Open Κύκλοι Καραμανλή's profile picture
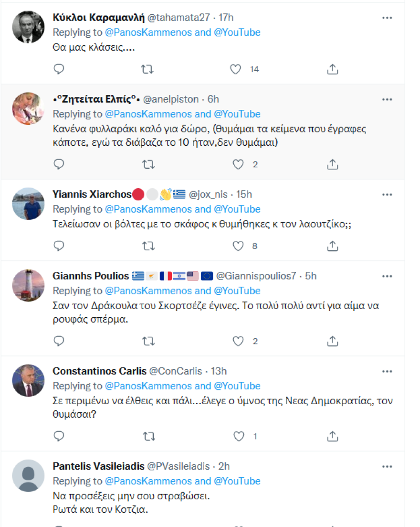Screen dimensions: 420x527 [x=28, y=27]
